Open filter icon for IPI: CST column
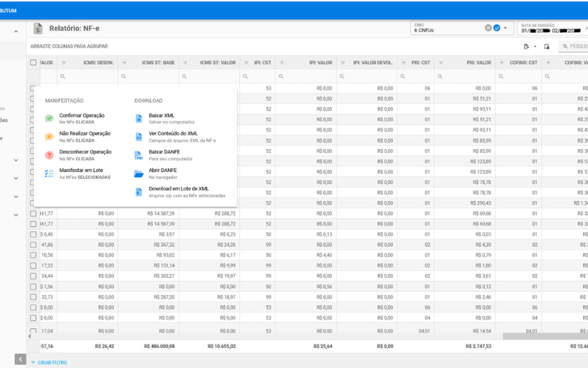The image size is (588, 368). [x=246, y=63]
